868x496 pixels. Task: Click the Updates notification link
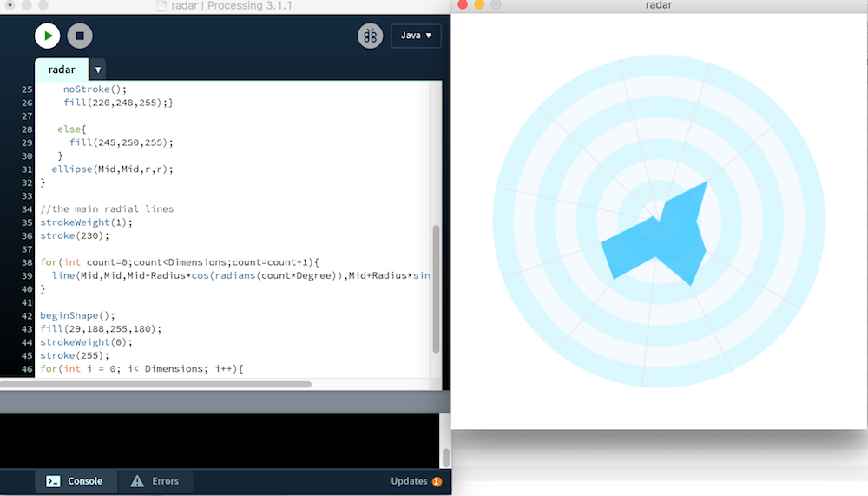(409, 481)
